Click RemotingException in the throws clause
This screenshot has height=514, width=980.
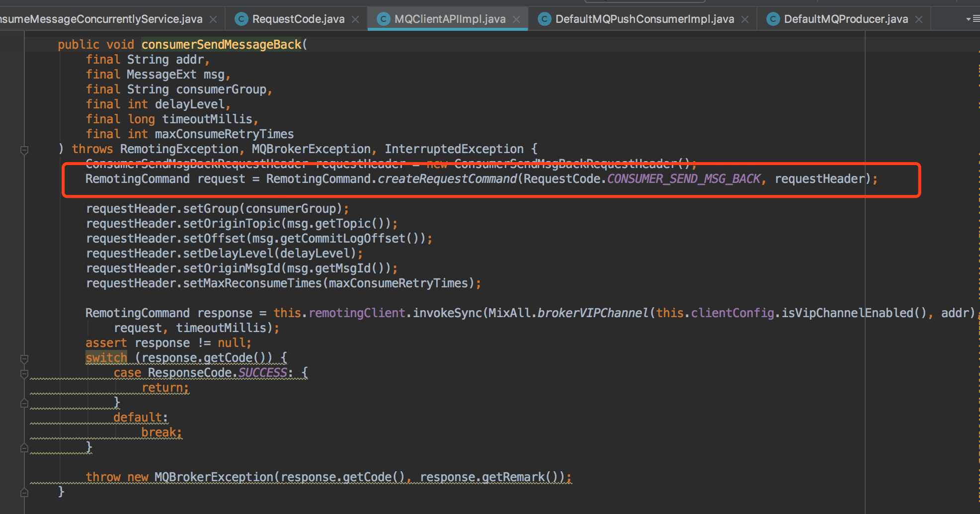click(179, 149)
